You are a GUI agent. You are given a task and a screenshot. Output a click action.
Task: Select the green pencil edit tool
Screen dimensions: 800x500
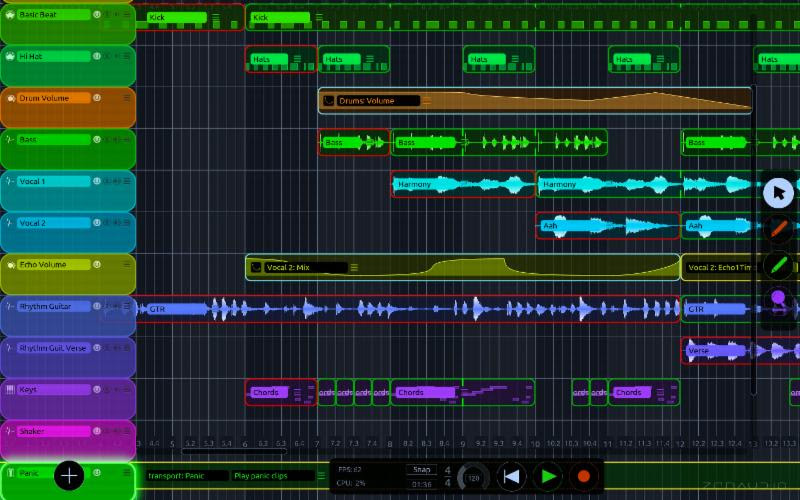(x=779, y=265)
